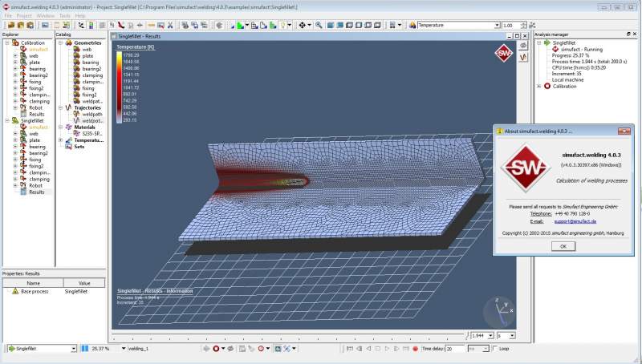Click the Robot item under Calibration in Explorer

point(35,107)
